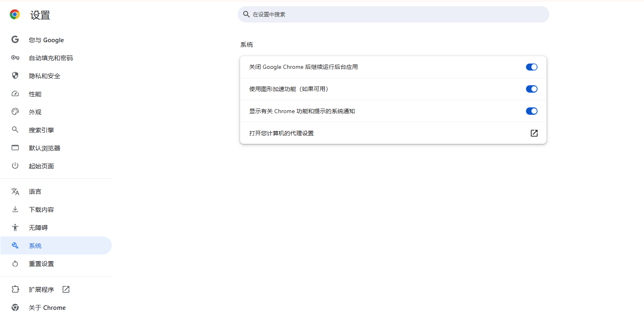Click the accessibility figure icon for 无障碍
This screenshot has width=644, height=332.
click(15, 227)
